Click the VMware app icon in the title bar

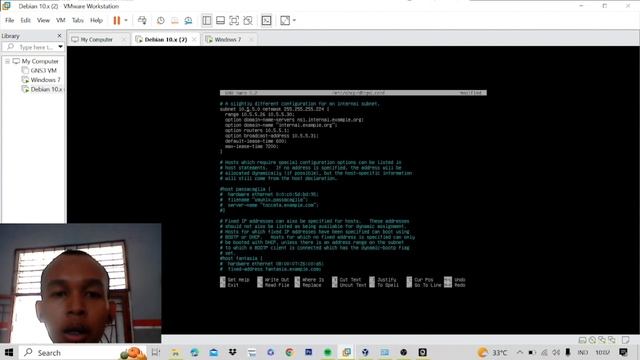6,6
